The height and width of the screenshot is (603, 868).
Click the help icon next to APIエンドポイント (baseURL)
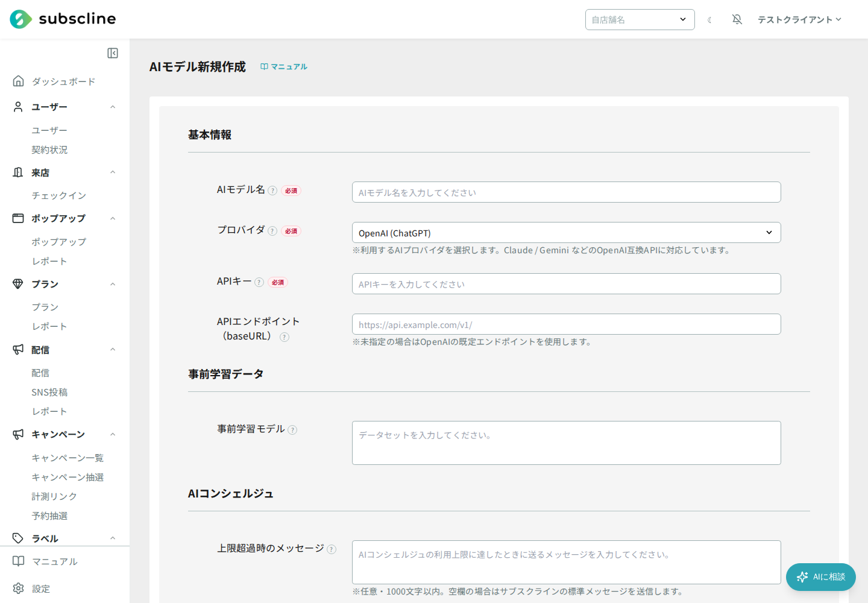285,337
